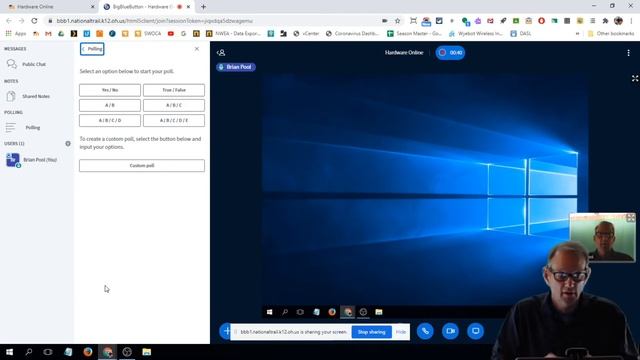Open the Other bookmarks folder
The width and height of the screenshot is (640, 360).
pyautogui.click(x=611, y=33)
